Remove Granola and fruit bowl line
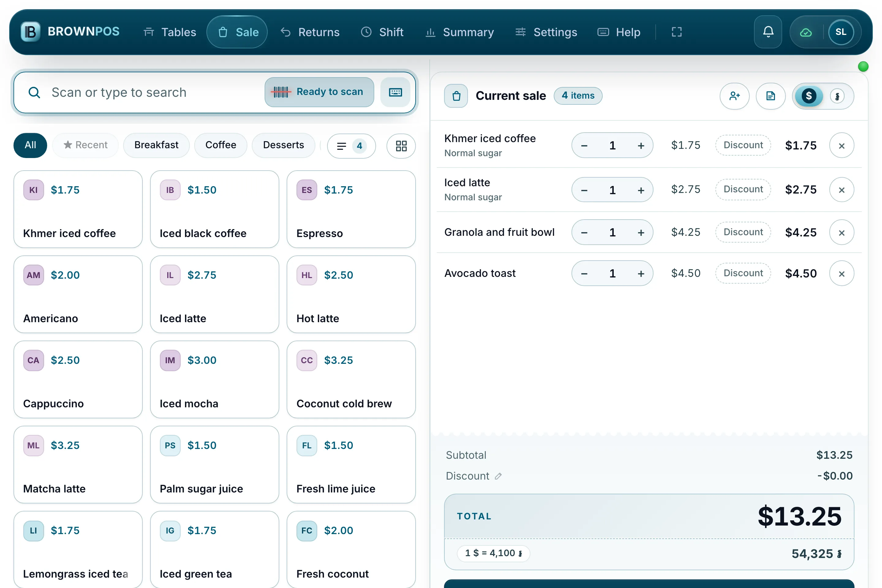 coord(841,232)
